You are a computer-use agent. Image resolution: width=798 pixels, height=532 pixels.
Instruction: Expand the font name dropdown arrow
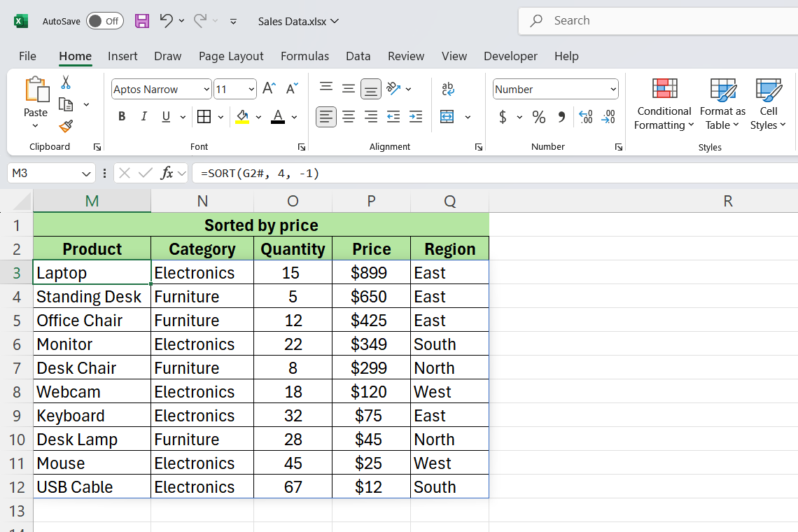pyautogui.click(x=206, y=89)
